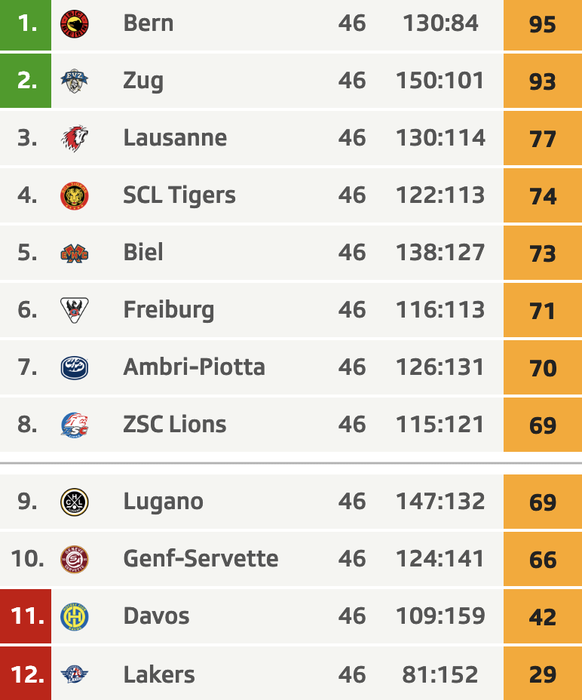Click the Zug EVZ team logo
Screen dimensions: 582x700
[74, 81]
